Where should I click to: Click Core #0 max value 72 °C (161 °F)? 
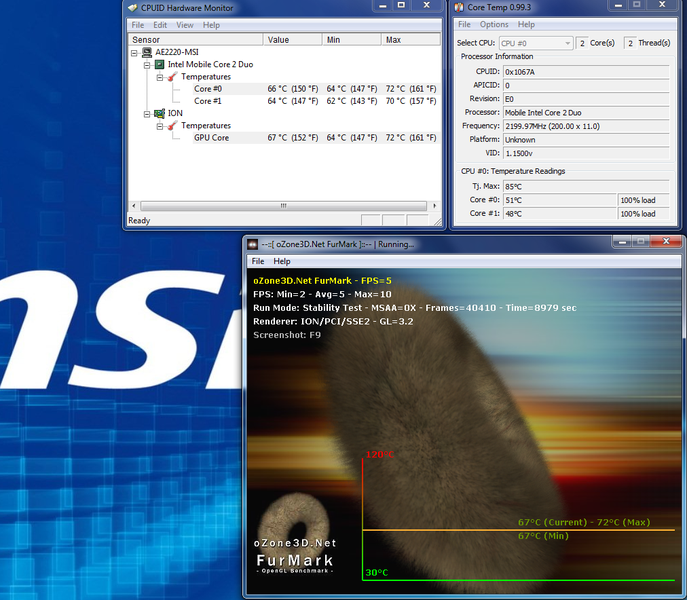[x=411, y=89]
